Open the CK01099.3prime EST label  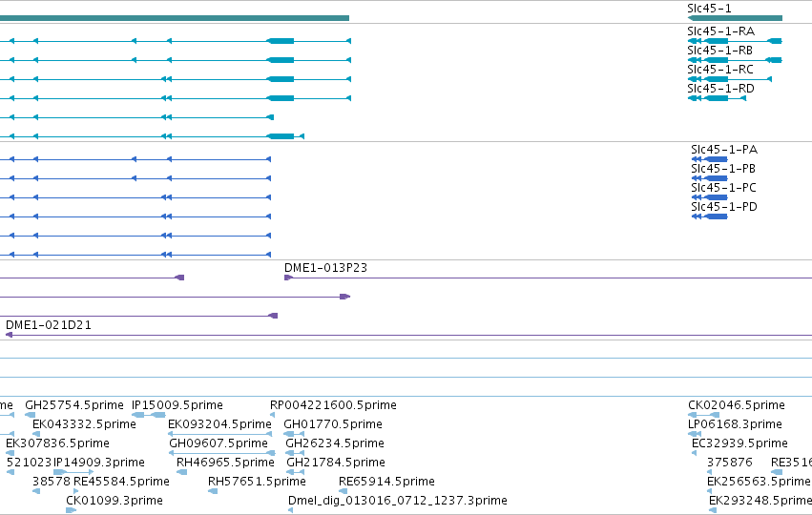point(115,501)
